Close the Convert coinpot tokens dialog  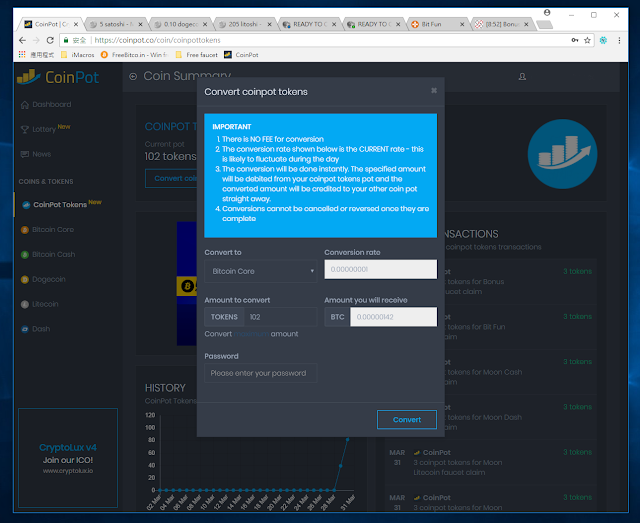click(434, 90)
